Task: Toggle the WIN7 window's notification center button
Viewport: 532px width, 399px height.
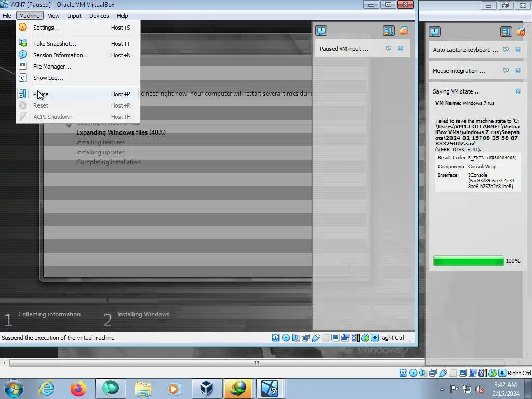Action: 321,31
